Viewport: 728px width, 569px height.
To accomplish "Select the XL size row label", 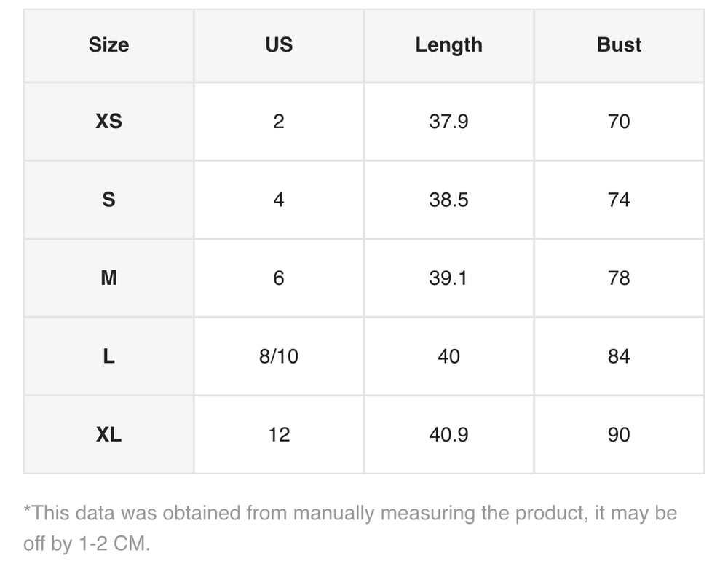I will pos(108,435).
